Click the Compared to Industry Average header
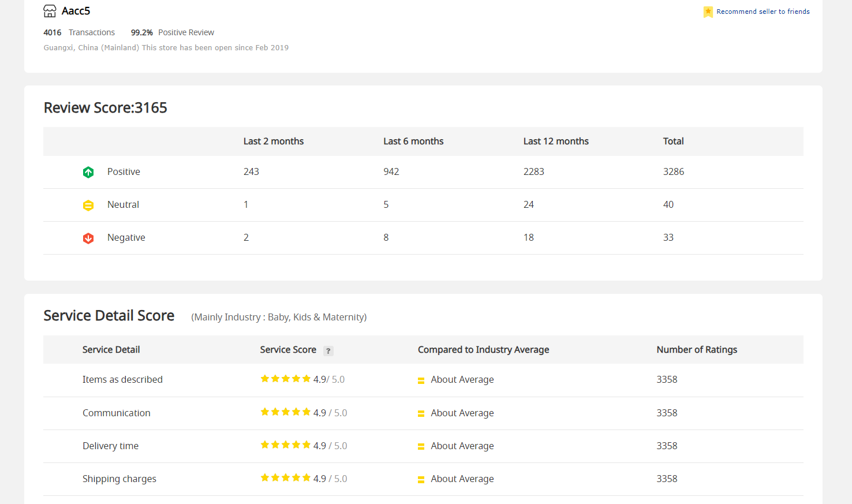The image size is (852, 504). pyautogui.click(x=483, y=350)
